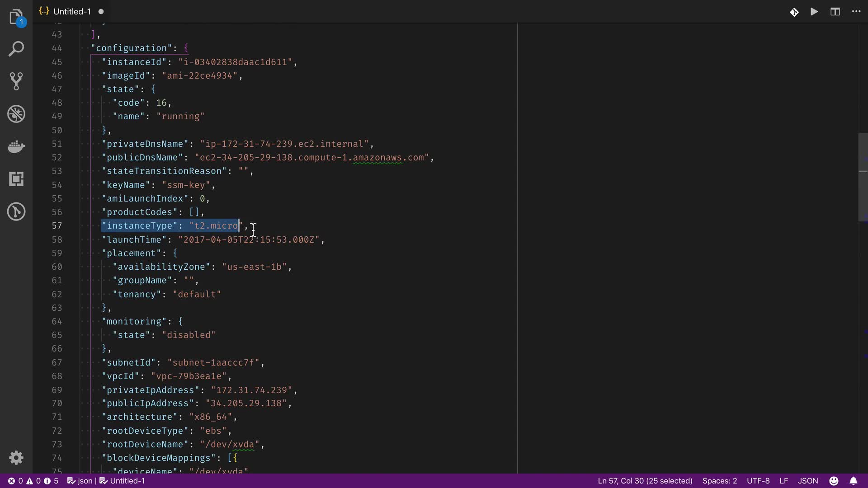
Task: Change indentation Spaces: 2 setting
Action: point(720,481)
